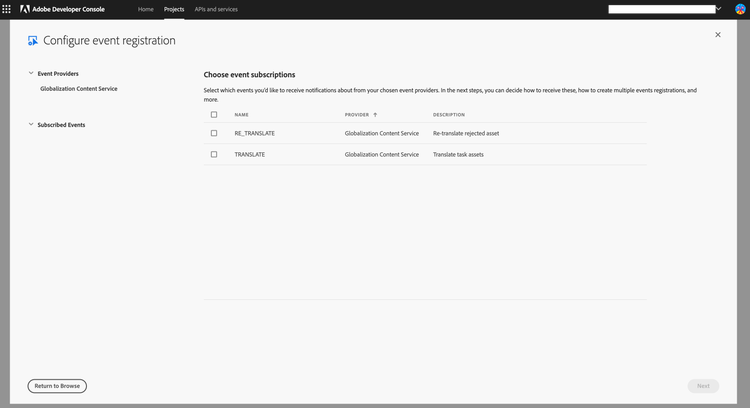Screen dimensions: 750x408
Task: Click the Configure event registration icon
Action: pos(33,41)
